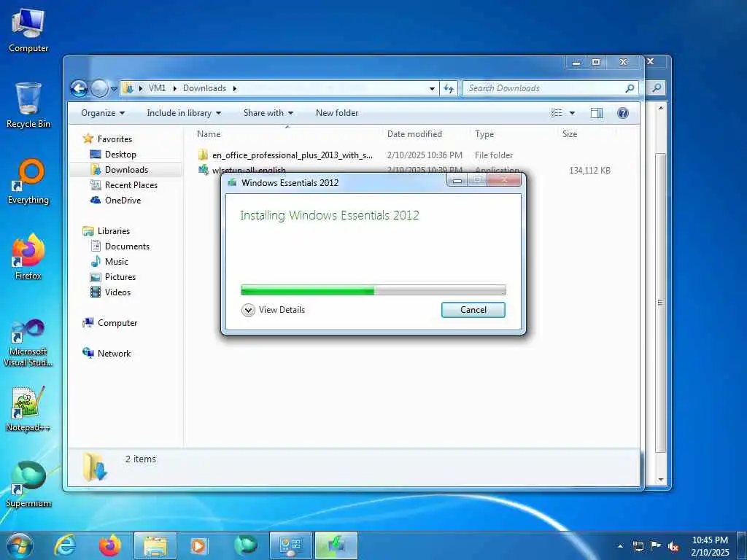This screenshot has height=560, width=747.
Task: Launch the Everything search shortcut
Action: [x=28, y=182]
